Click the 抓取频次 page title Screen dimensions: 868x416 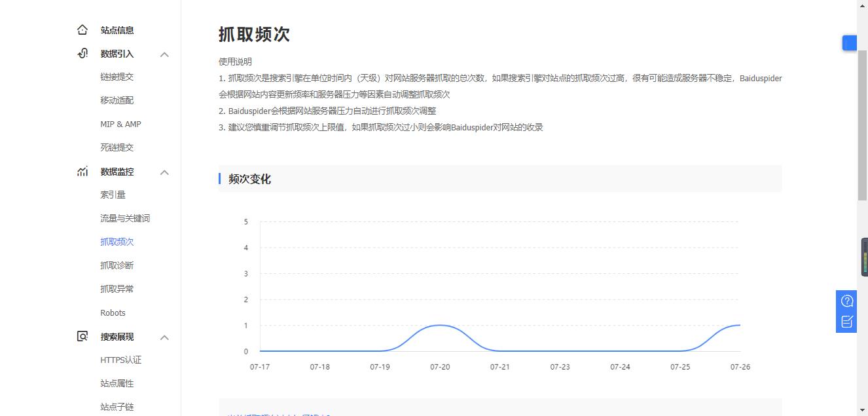tap(254, 34)
